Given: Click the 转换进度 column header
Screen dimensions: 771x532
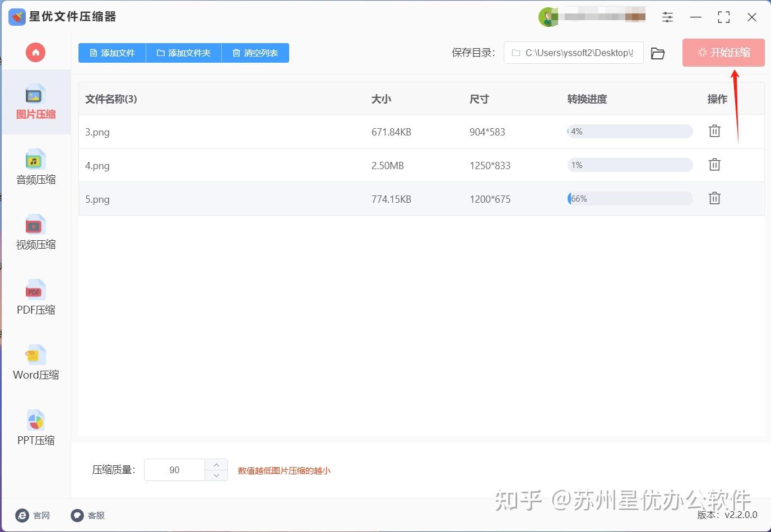Looking at the screenshot, I should coord(587,99).
